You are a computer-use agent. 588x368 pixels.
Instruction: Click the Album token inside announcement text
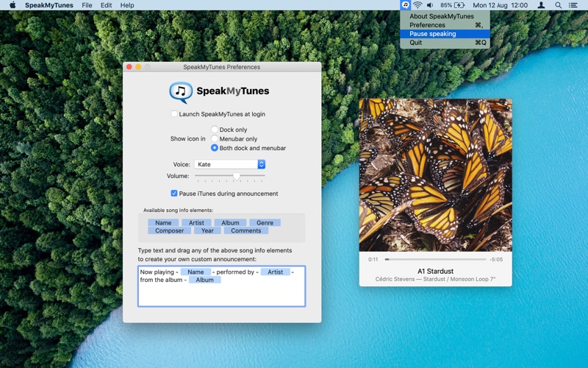coord(205,280)
